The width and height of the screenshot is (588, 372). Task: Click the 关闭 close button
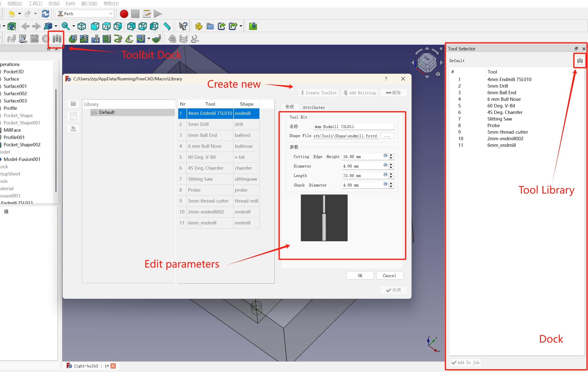point(393,290)
